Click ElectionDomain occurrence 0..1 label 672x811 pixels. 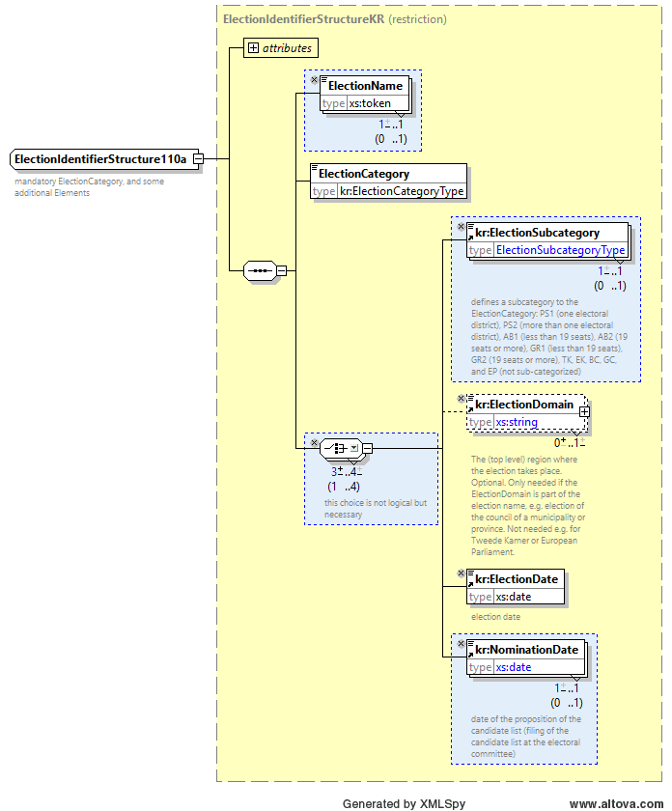click(x=570, y=443)
